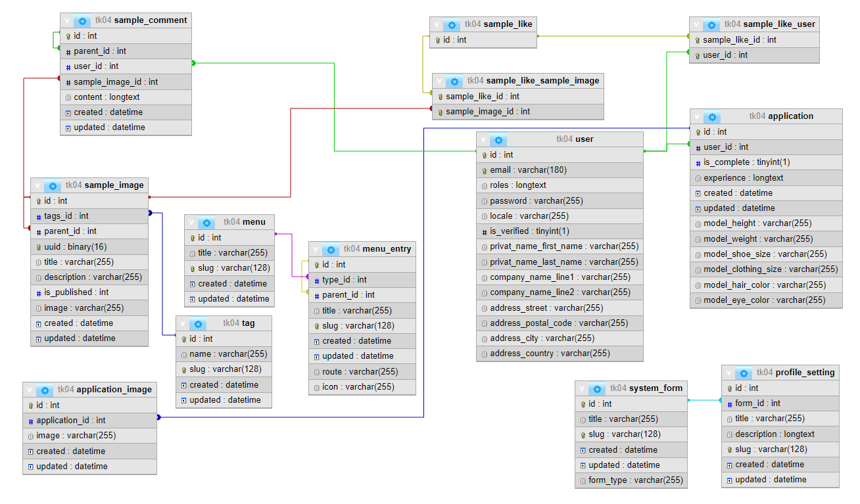Select the email column in the user table
This screenshot has height=504, width=860.
click(x=528, y=170)
